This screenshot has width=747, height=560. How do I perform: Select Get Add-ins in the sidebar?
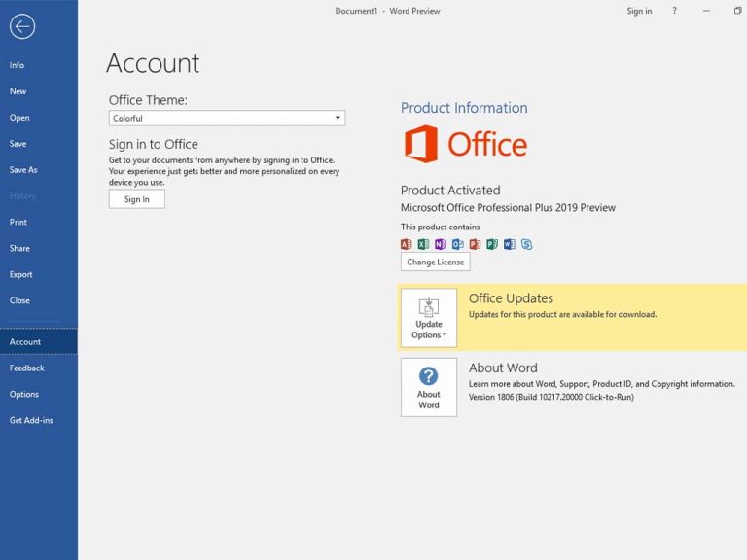(31, 421)
